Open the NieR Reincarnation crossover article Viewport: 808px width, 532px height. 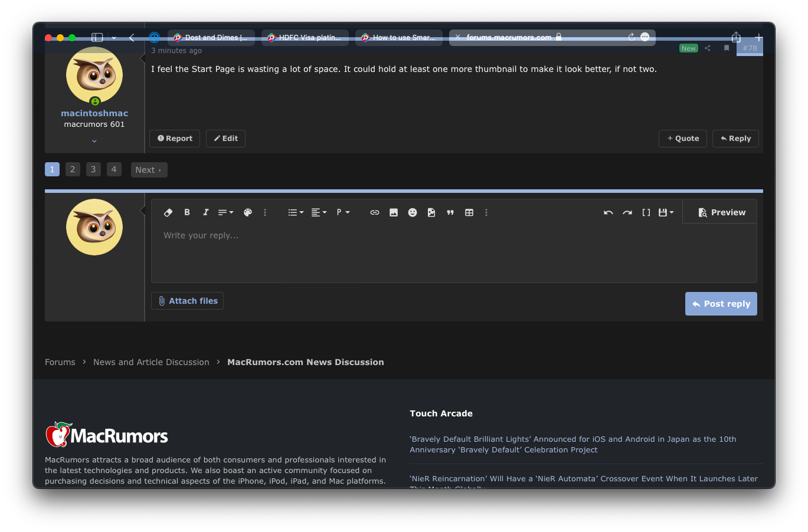(584, 483)
